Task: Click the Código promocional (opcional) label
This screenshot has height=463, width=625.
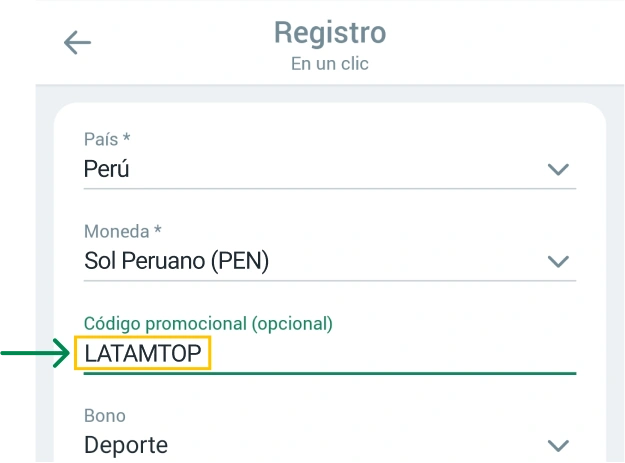Action: [x=208, y=323]
